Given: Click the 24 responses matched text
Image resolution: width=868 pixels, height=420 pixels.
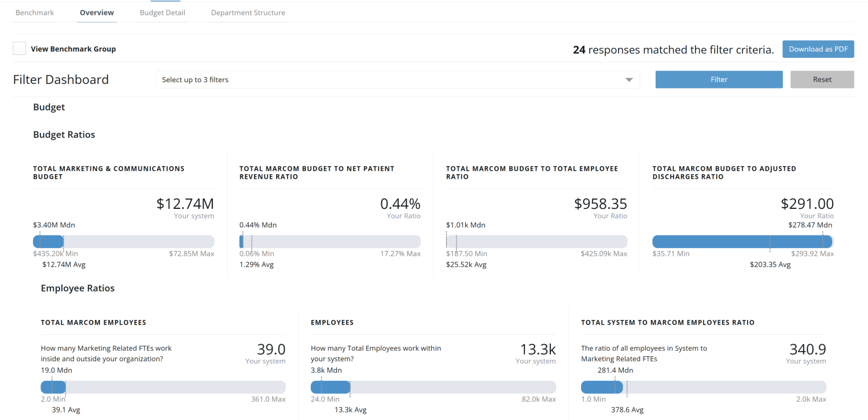Looking at the screenshot, I should coord(673,50).
